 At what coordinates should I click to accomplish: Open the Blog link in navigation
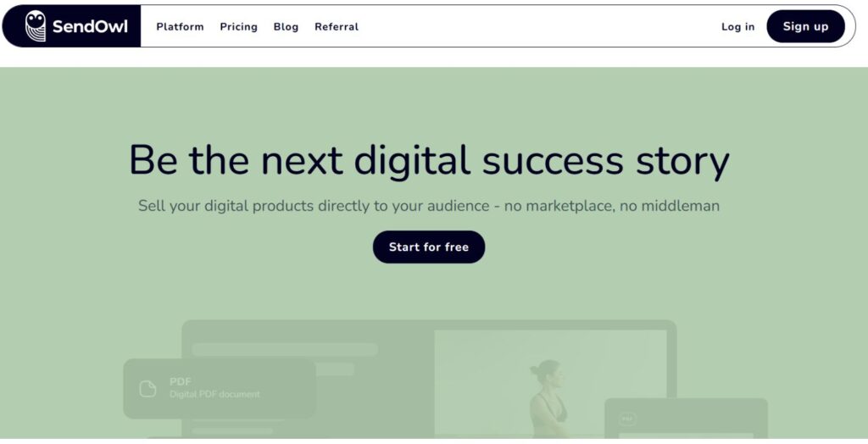click(286, 27)
